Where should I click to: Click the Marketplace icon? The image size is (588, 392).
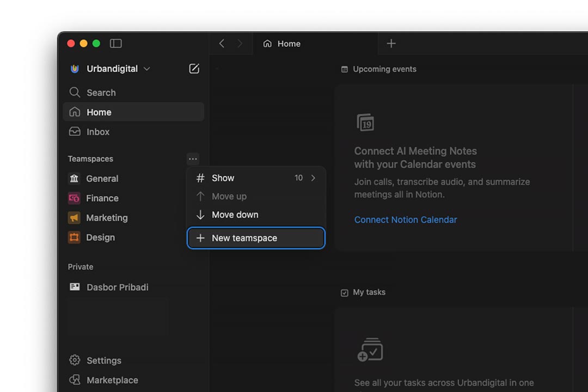pos(75,379)
